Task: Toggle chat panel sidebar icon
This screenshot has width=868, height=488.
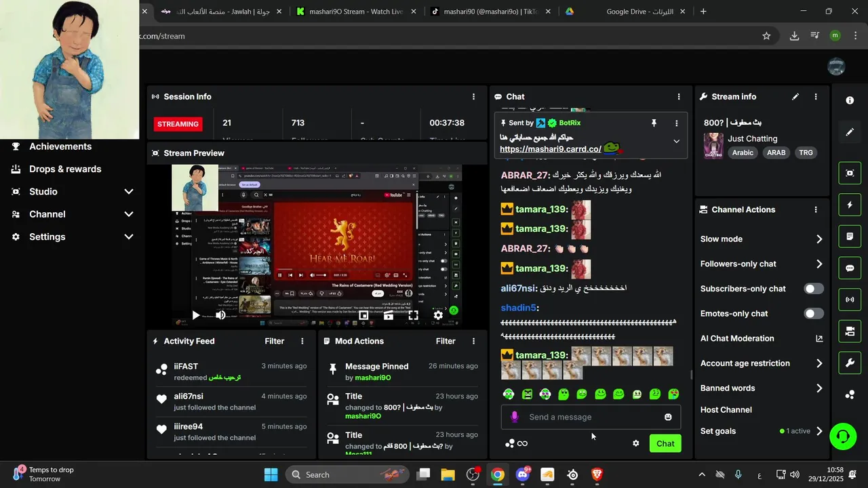Action: tap(850, 268)
